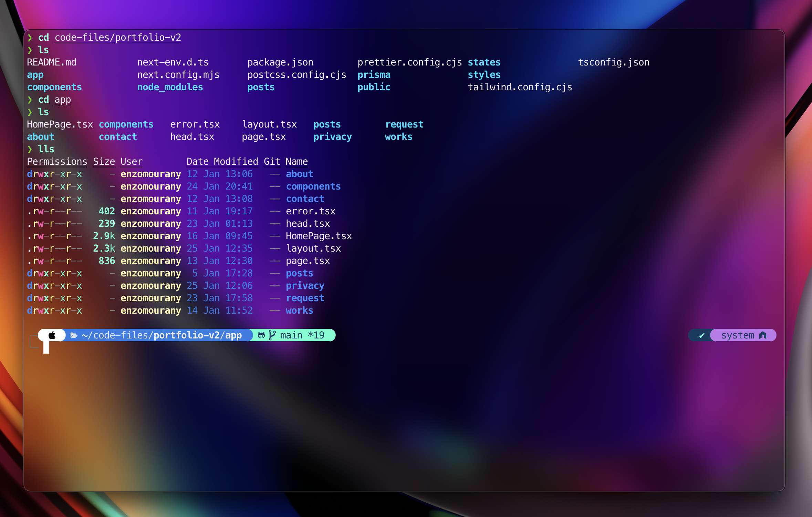Image resolution: width=812 pixels, height=517 pixels.
Task: Click the Apple logo in the prompt
Action: tap(52, 335)
